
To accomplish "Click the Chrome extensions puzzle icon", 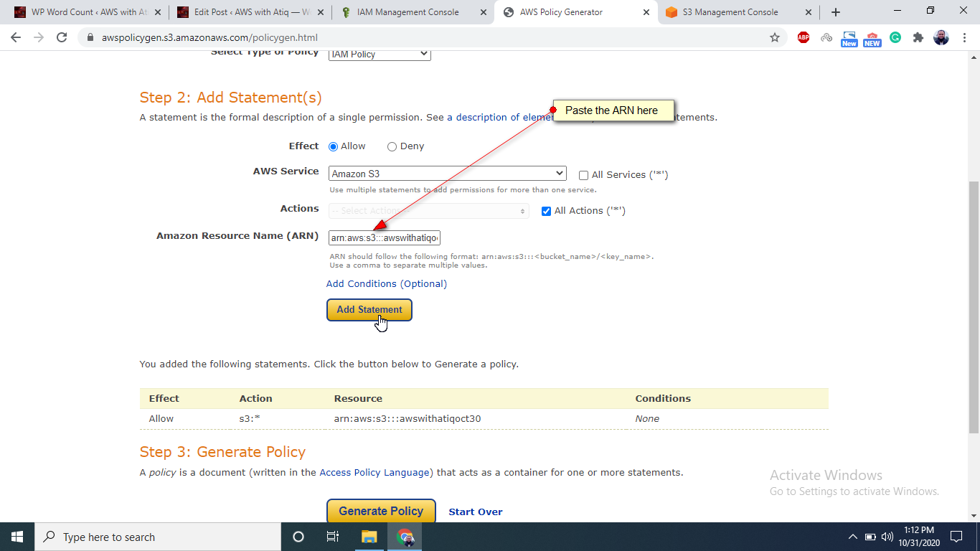I will 918,37.
